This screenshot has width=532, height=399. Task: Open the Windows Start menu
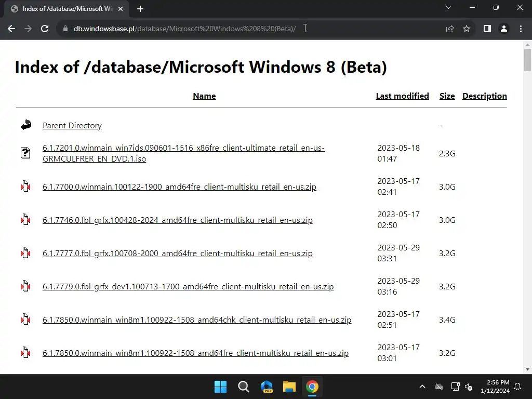[220, 387]
